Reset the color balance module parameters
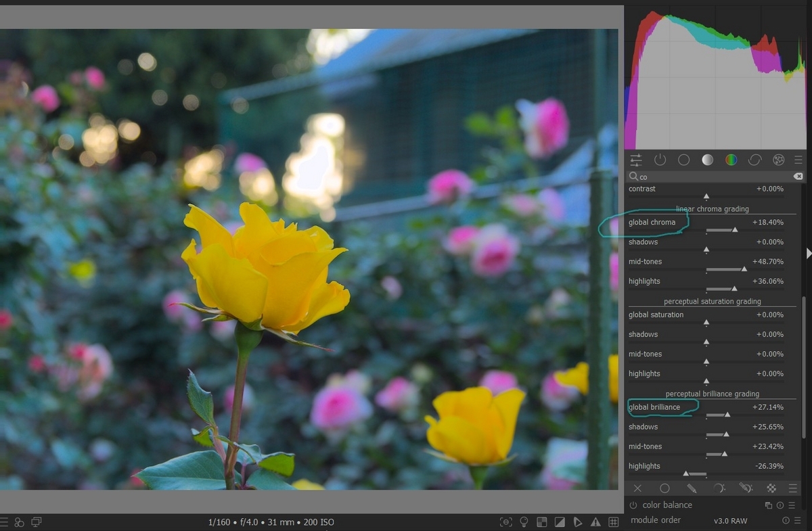The width and height of the screenshot is (812, 531). (x=780, y=505)
